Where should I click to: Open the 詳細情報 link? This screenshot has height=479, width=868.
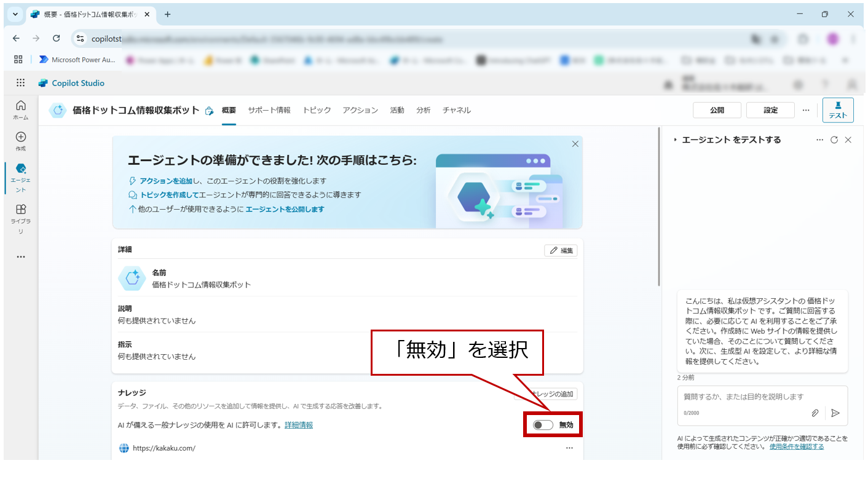coord(299,425)
